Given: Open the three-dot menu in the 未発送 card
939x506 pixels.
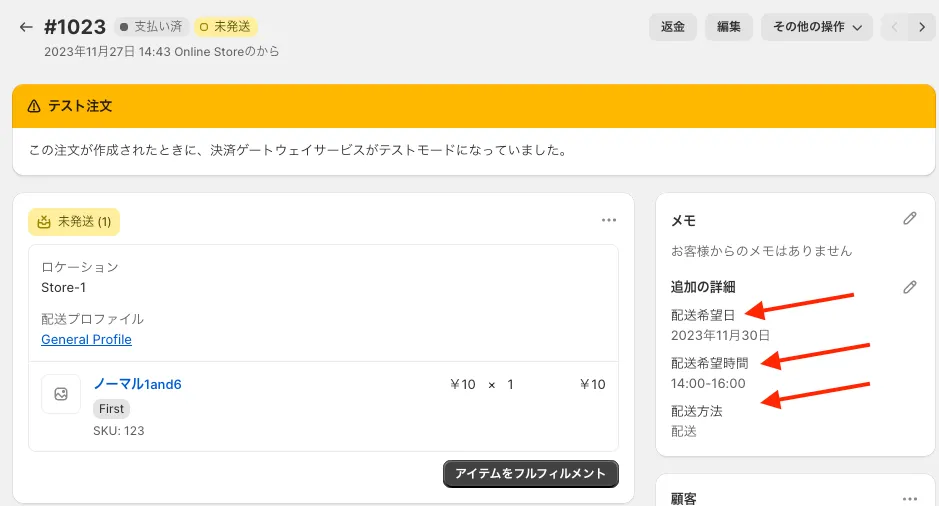Looking at the screenshot, I should point(609,220).
